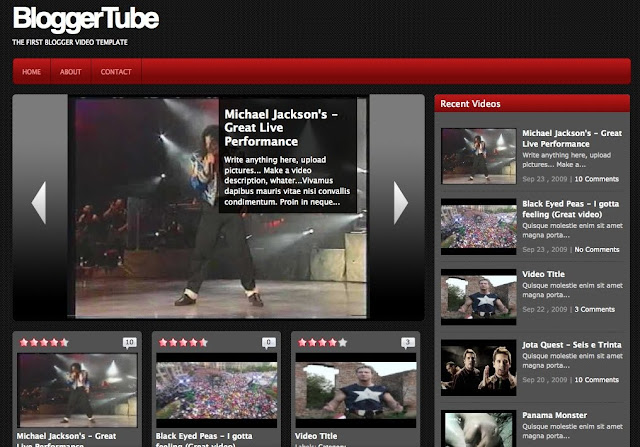The width and height of the screenshot is (640, 447).
Task: Open Jota Quest thumbnail in Recent Videos
Action: point(478,368)
